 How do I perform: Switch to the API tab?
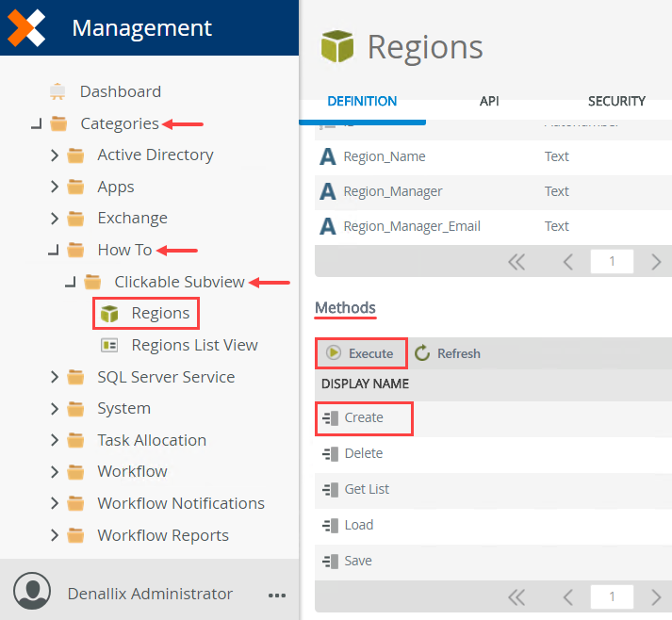[x=489, y=101]
